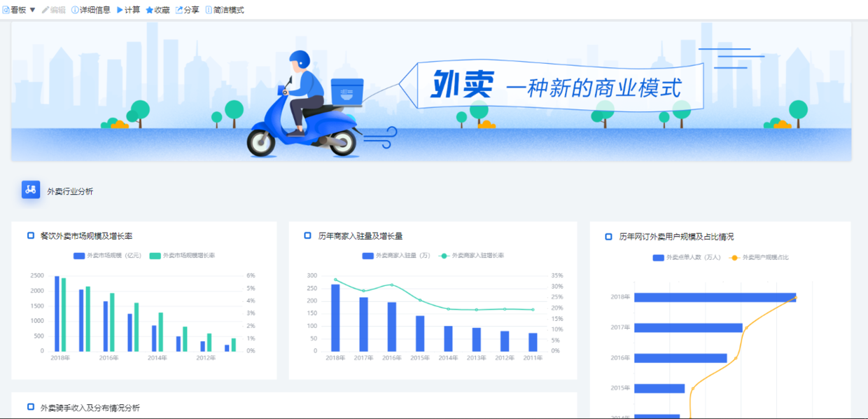Click the green swatch of 外卖市场规模增长率

(155, 256)
